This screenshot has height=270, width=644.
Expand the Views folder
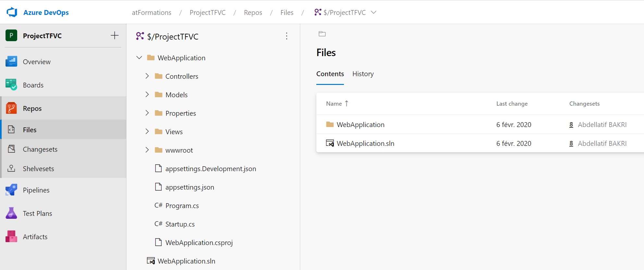coord(147,131)
